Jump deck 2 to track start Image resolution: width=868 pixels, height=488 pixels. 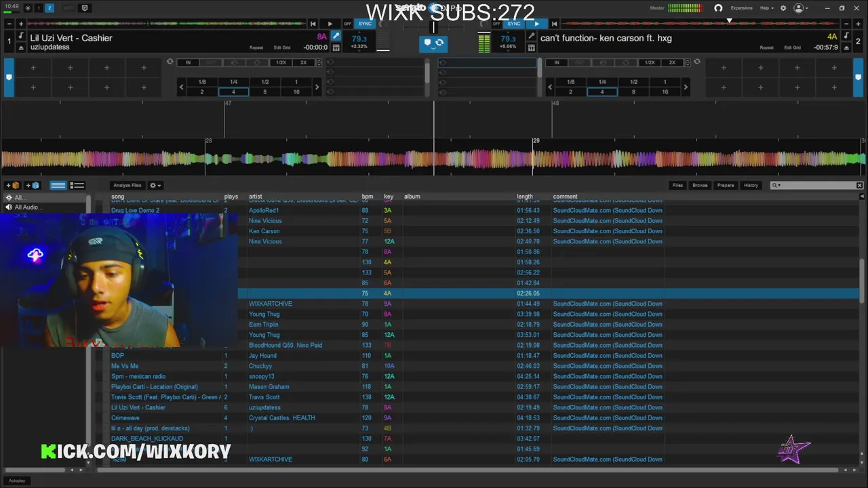coord(553,24)
